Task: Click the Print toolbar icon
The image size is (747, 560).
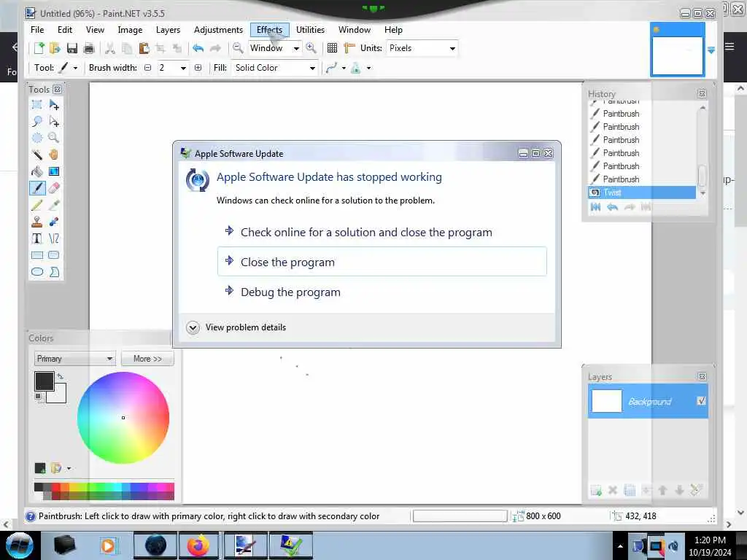Action: [x=88, y=48]
